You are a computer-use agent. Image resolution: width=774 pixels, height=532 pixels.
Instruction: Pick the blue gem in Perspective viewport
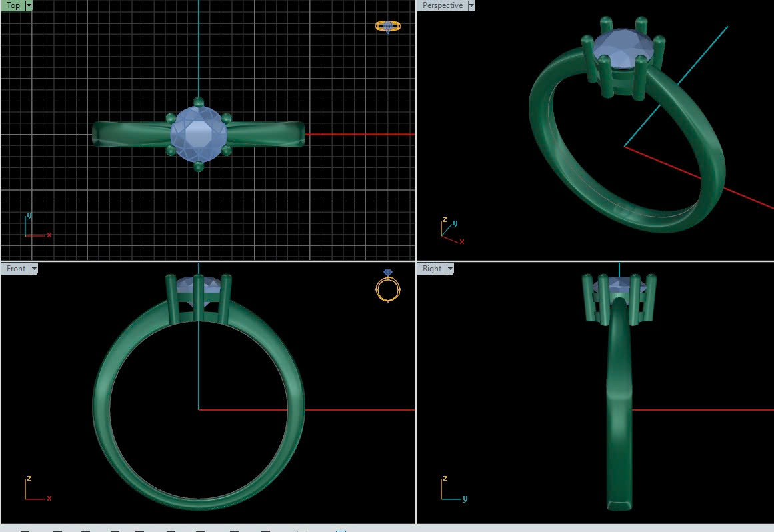pos(622,45)
